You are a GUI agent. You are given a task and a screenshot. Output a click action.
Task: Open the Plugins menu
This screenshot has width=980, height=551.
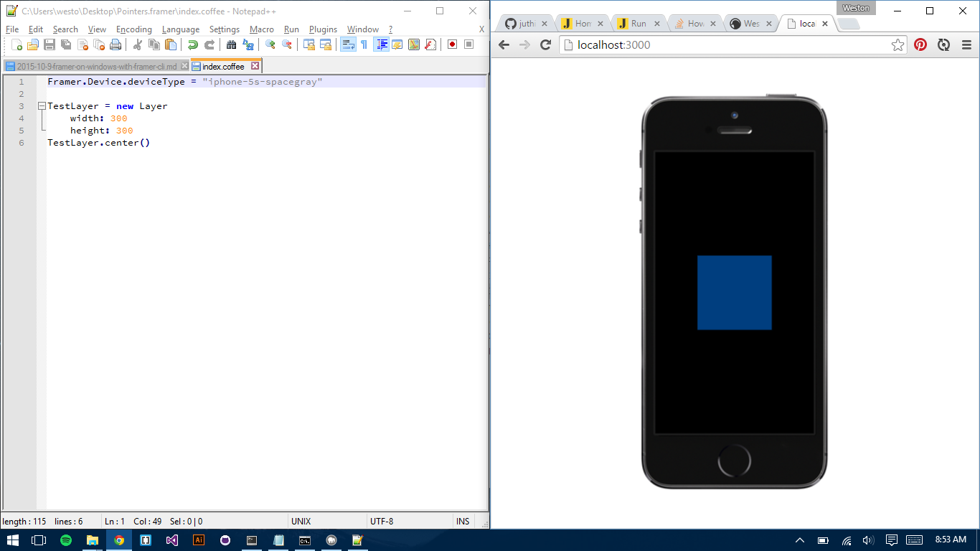323,29
